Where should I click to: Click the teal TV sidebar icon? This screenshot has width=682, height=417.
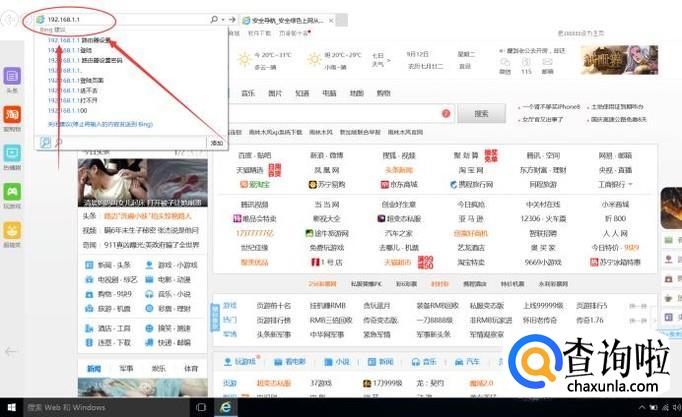tap(12, 153)
